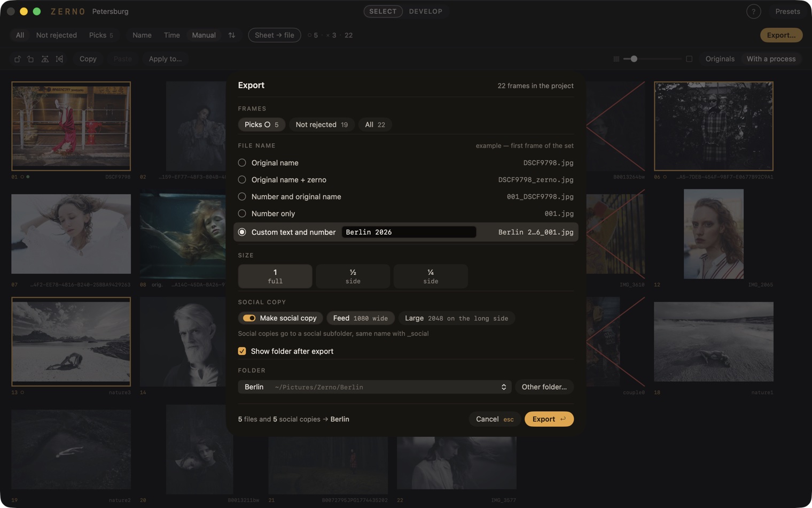Switch view to Originals
Image resolution: width=812 pixels, height=508 pixels.
(720, 59)
